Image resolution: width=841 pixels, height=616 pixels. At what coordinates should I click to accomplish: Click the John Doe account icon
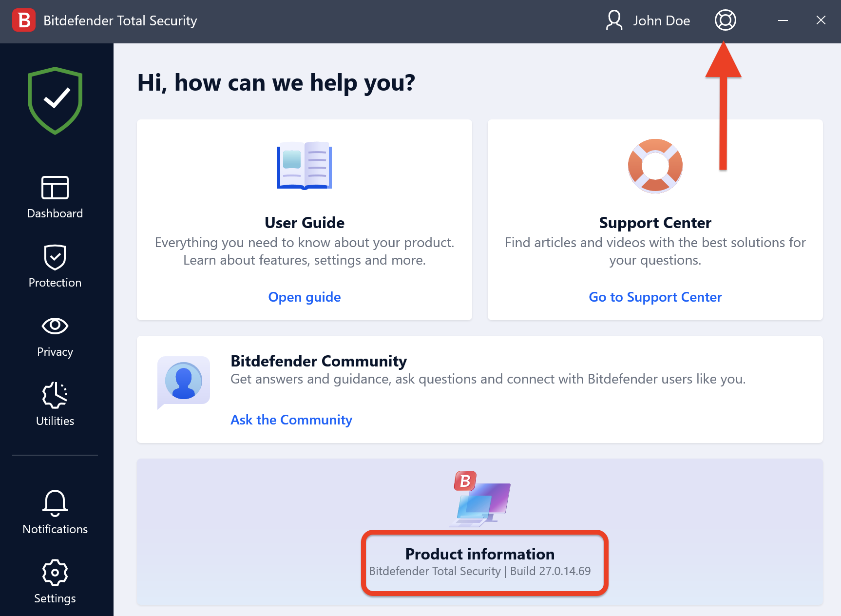coord(614,20)
